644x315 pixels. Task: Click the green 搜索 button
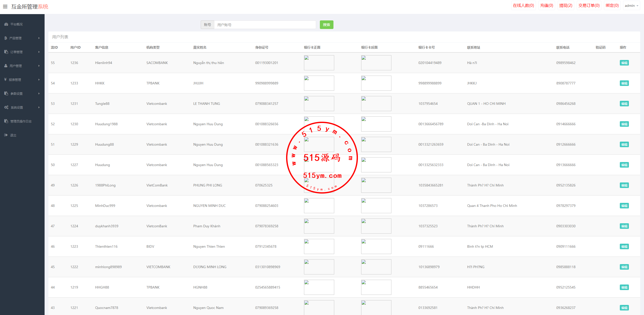coord(326,25)
